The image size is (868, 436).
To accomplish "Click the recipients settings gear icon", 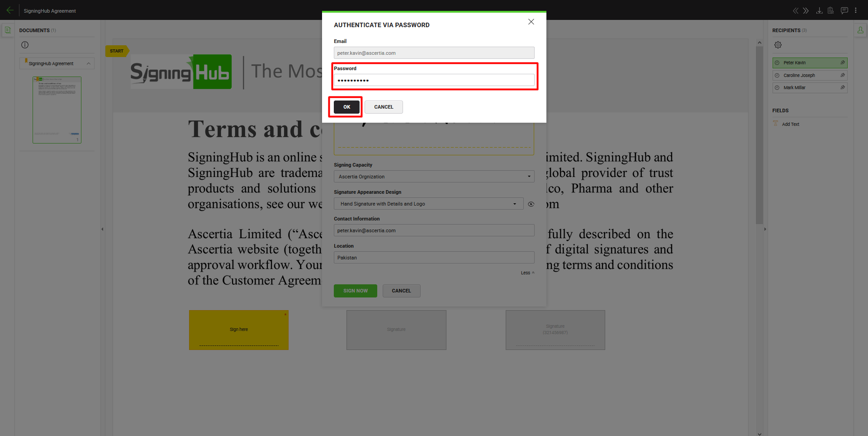I will point(778,45).
